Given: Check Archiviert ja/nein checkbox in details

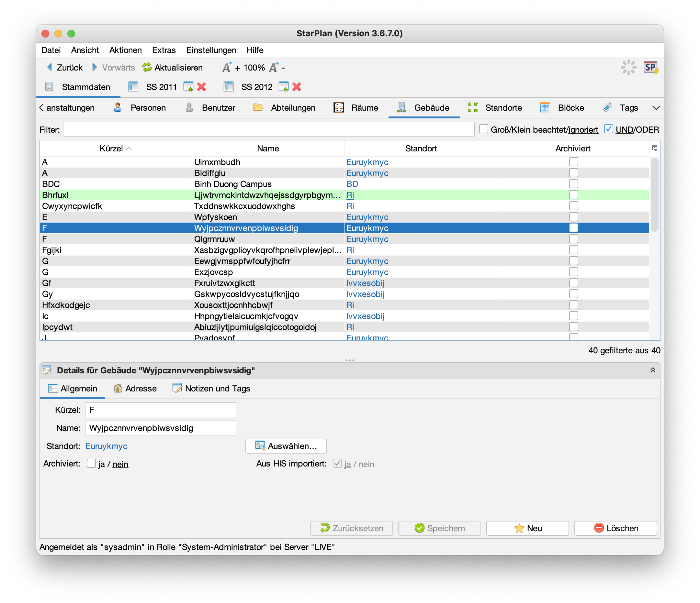Looking at the screenshot, I should pyautogui.click(x=91, y=463).
